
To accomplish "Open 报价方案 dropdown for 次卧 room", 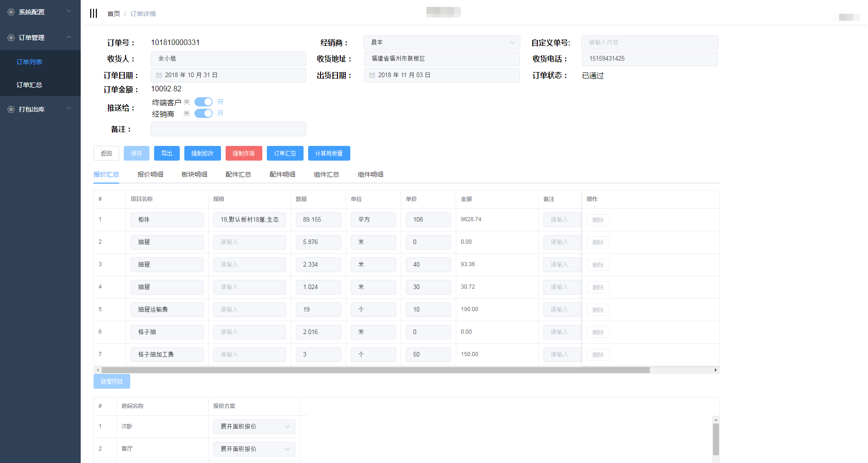I will (x=254, y=427).
